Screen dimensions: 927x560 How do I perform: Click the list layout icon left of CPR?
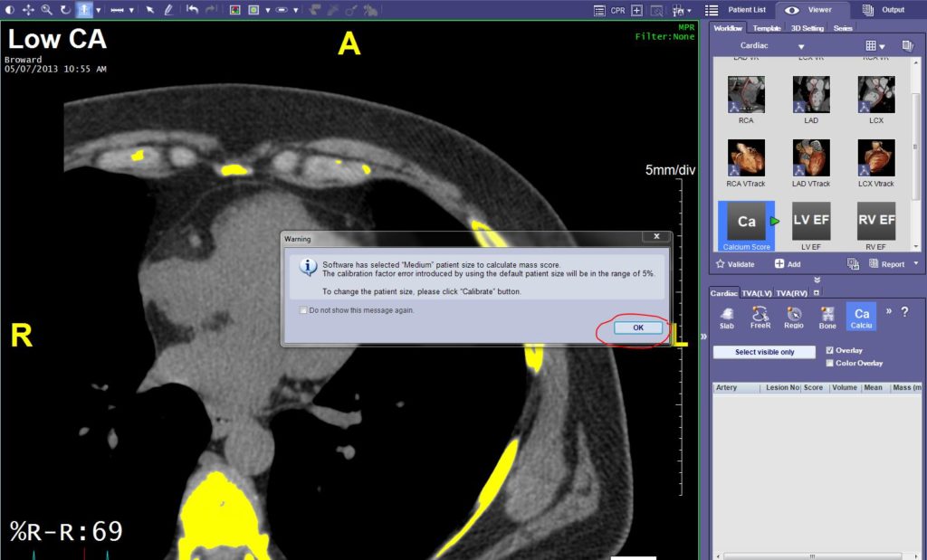599,11
